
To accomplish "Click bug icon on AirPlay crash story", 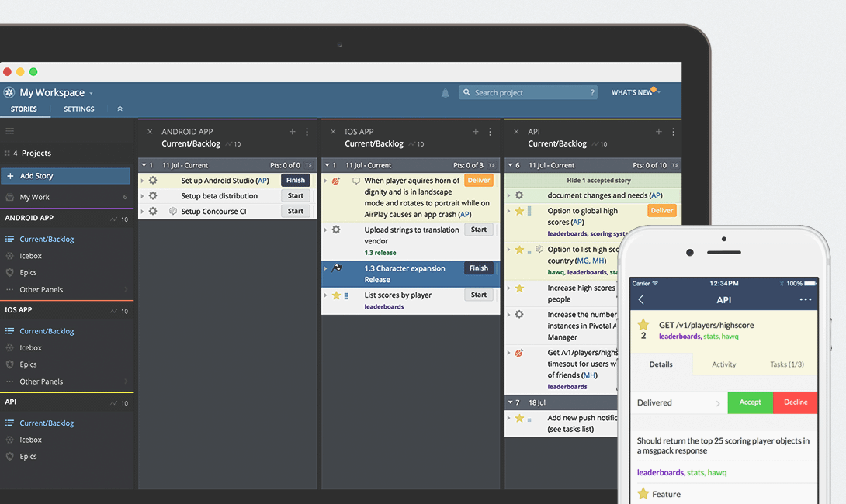I will (x=336, y=181).
